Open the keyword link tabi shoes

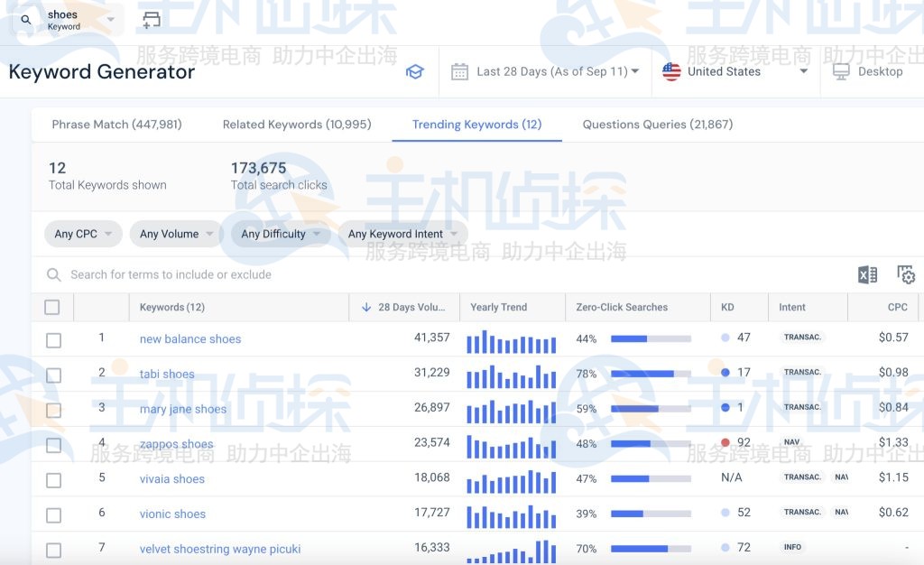(166, 374)
